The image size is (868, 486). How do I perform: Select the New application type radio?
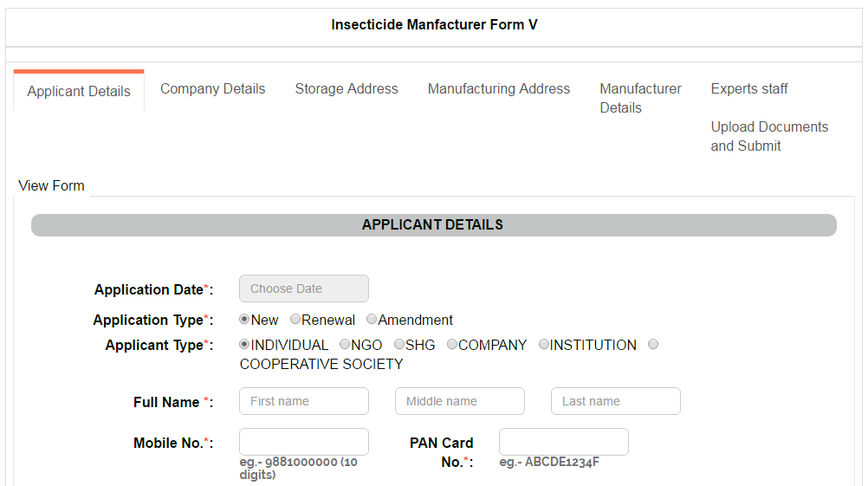(x=244, y=320)
